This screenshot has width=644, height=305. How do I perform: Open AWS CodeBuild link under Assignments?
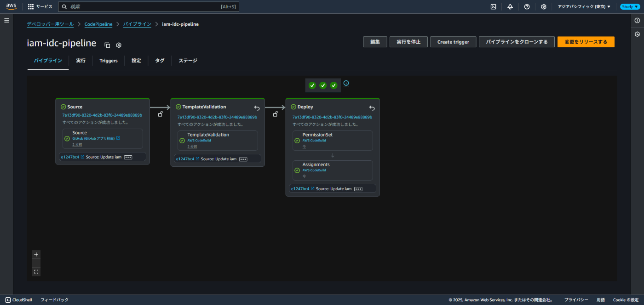pos(314,170)
